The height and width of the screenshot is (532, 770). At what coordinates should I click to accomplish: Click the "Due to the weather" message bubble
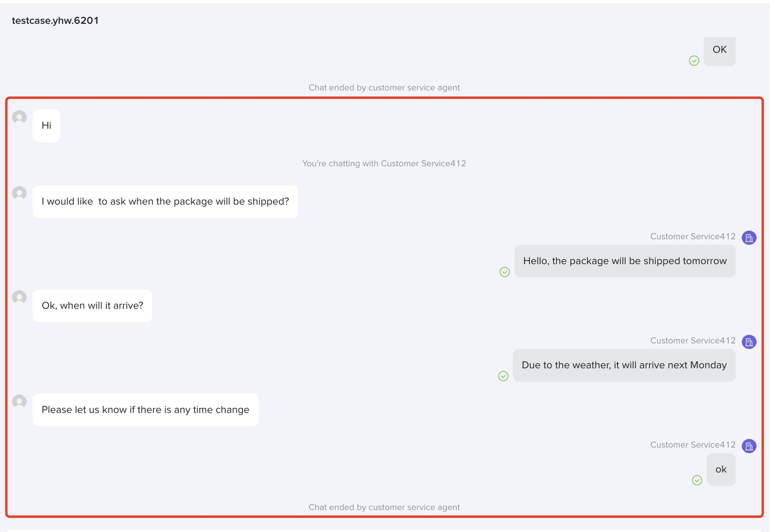624,365
